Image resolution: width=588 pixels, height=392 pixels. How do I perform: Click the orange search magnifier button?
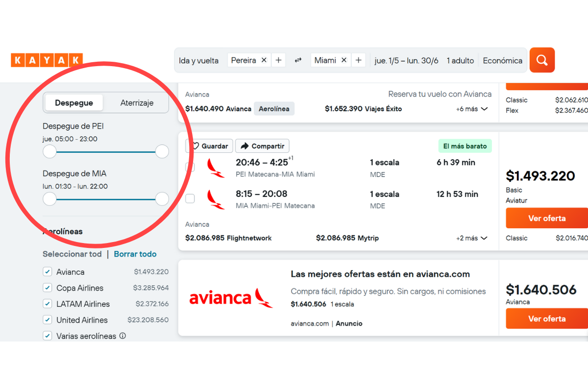pos(542,60)
